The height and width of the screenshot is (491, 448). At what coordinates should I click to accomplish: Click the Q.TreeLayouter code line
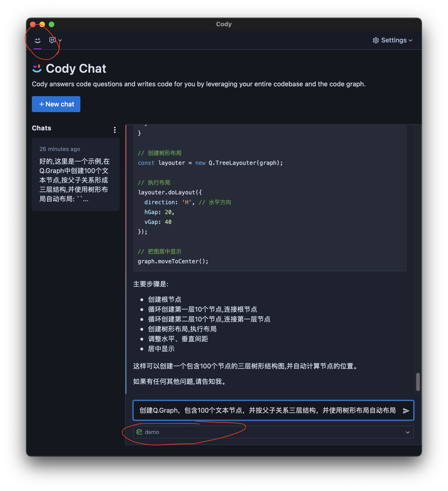[210, 163]
